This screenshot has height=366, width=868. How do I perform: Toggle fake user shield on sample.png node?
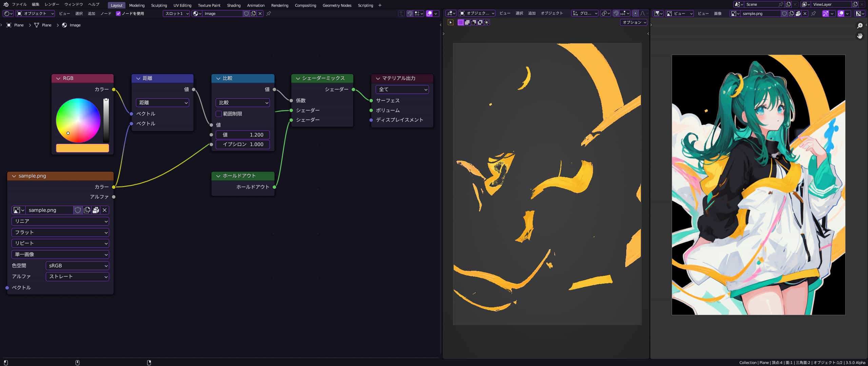78,210
